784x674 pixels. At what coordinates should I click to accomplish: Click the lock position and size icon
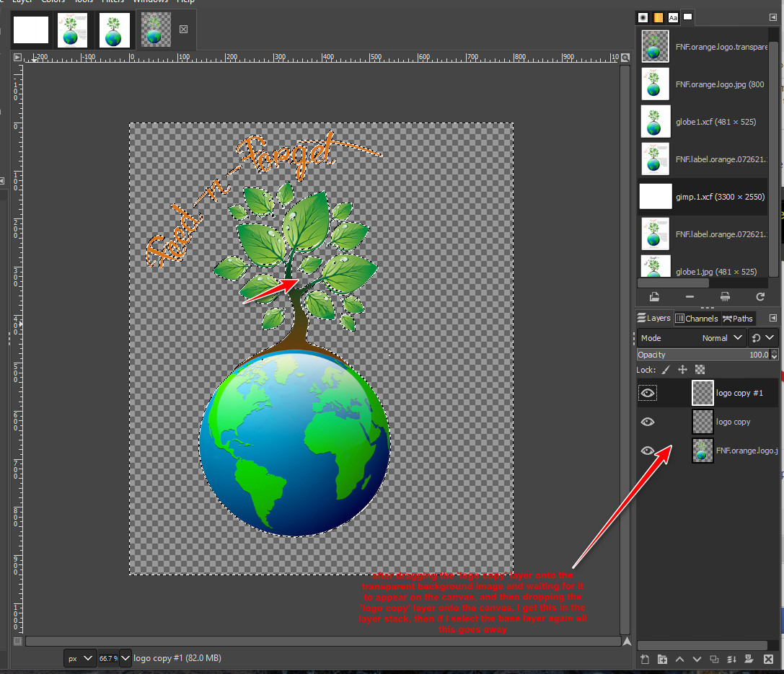click(x=682, y=370)
